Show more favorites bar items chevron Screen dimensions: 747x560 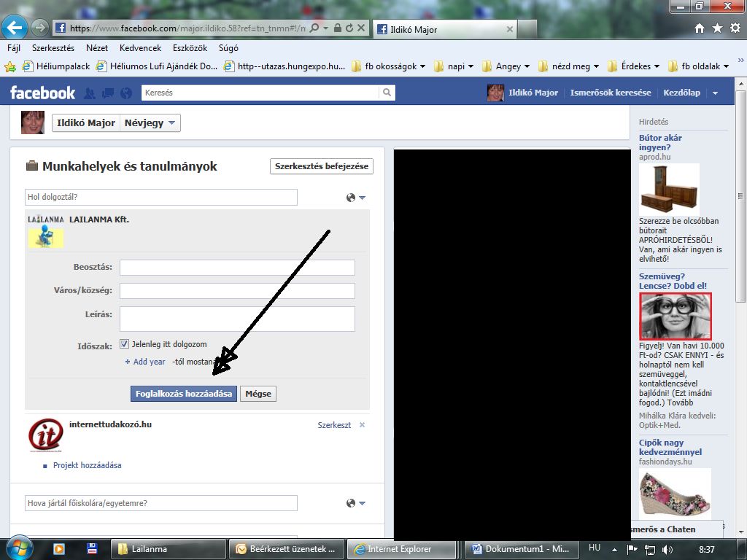point(740,61)
